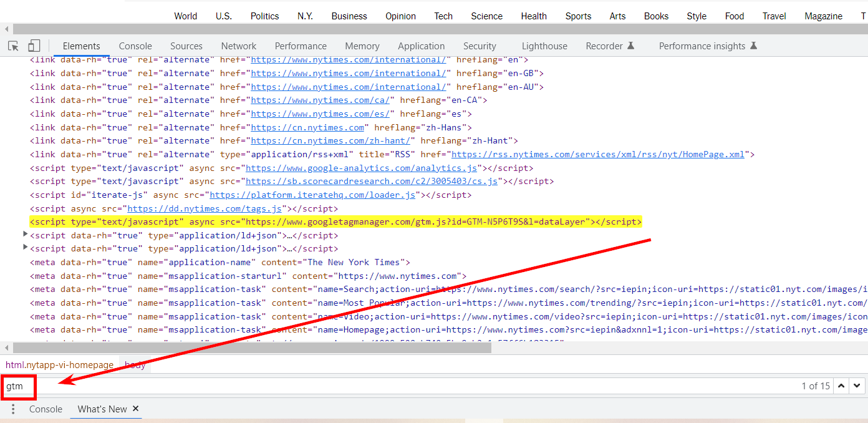Click the '1 of 15' result count
This screenshot has height=423, width=868.
pyautogui.click(x=816, y=386)
